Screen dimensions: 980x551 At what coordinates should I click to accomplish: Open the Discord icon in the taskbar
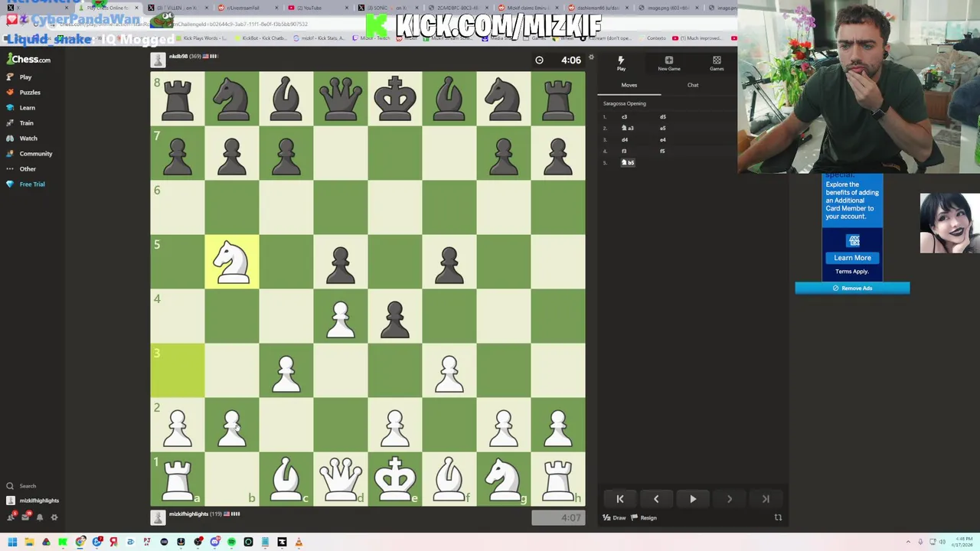214,542
